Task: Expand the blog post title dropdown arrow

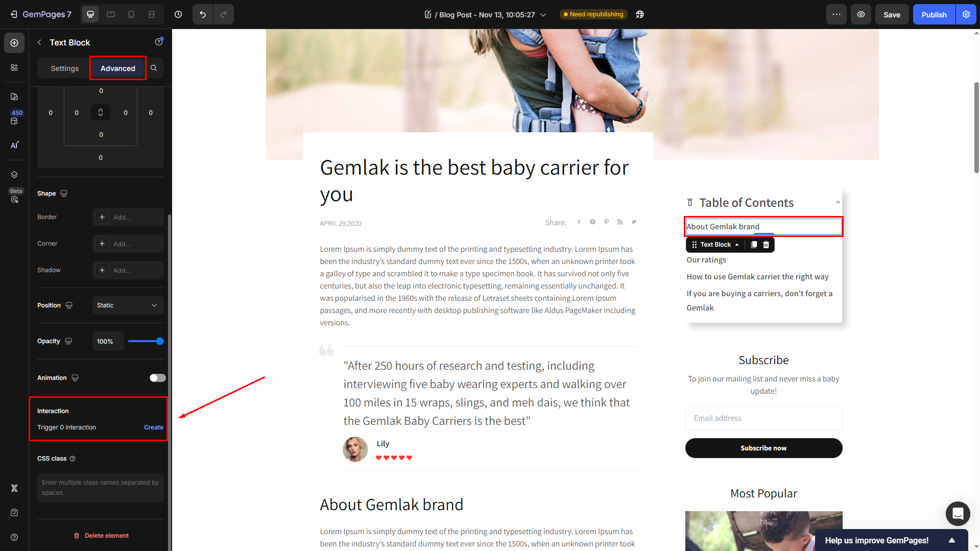Action: (543, 15)
